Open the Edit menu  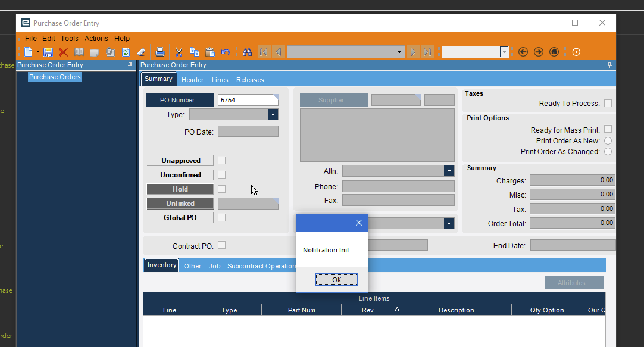pos(48,39)
